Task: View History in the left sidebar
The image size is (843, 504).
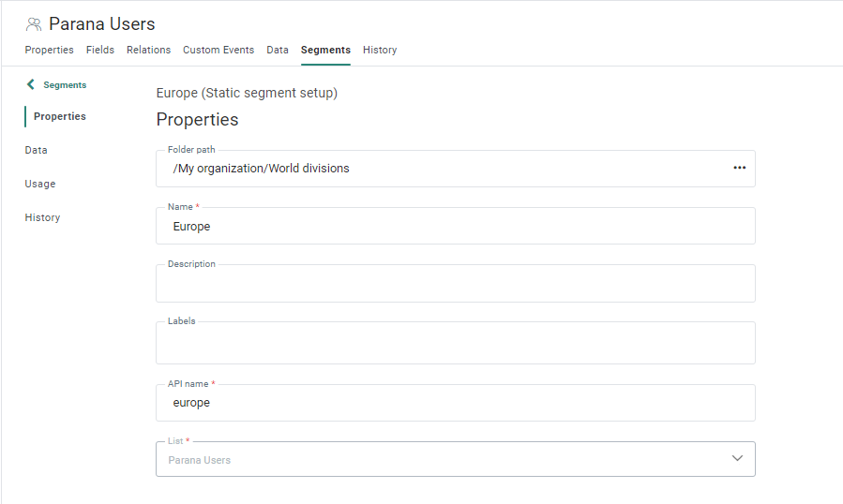Action: [42, 217]
